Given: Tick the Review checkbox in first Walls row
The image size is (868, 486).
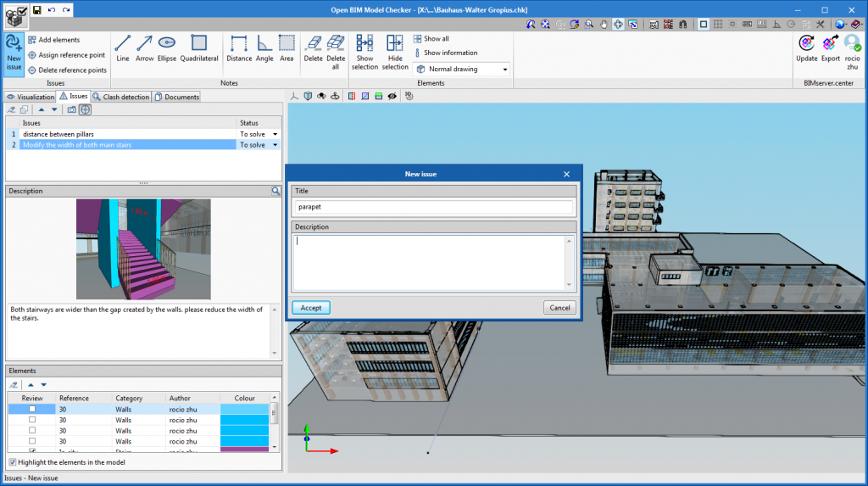Looking at the screenshot, I should pos(32,409).
